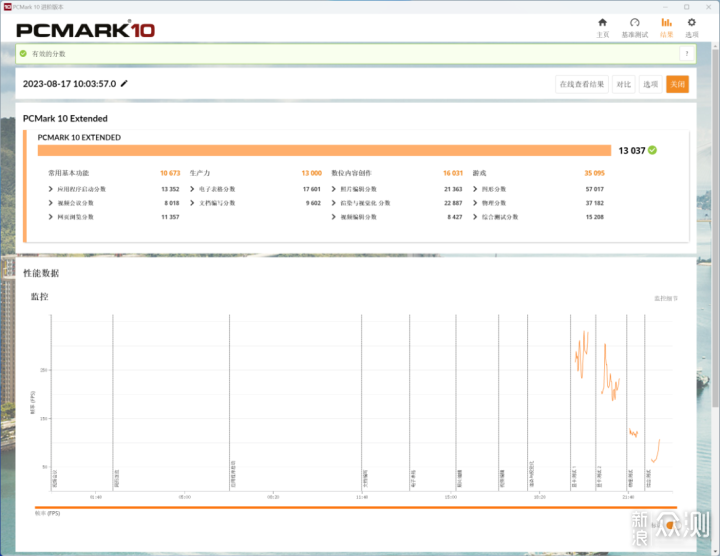Click the PCMark 10 title bar app icon

click(7, 7)
